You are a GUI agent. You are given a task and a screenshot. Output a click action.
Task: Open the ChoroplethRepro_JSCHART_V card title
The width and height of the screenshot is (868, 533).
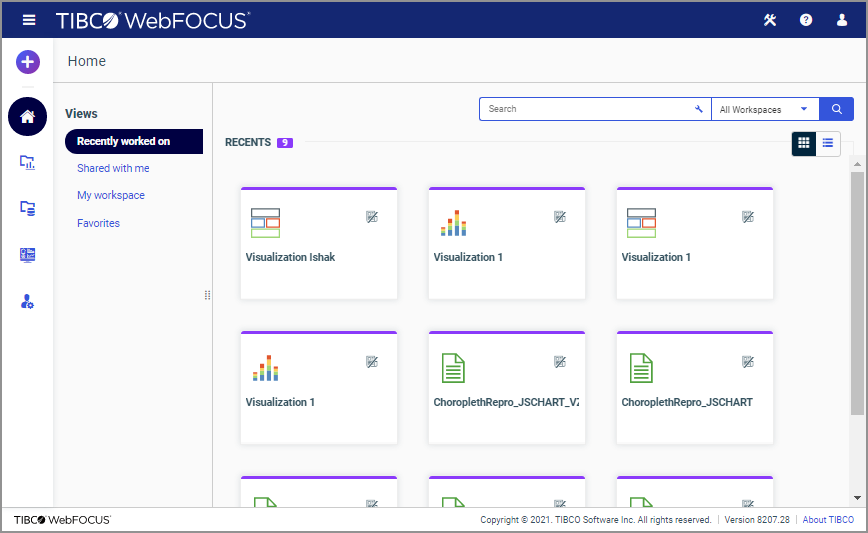pyautogui.click(x=506, y=402)
